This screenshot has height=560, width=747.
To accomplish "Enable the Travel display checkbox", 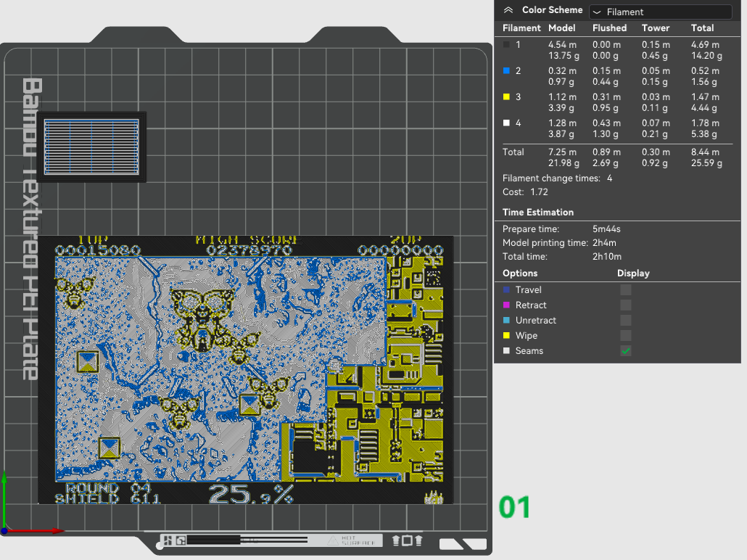I will click(x=625, y=289).
